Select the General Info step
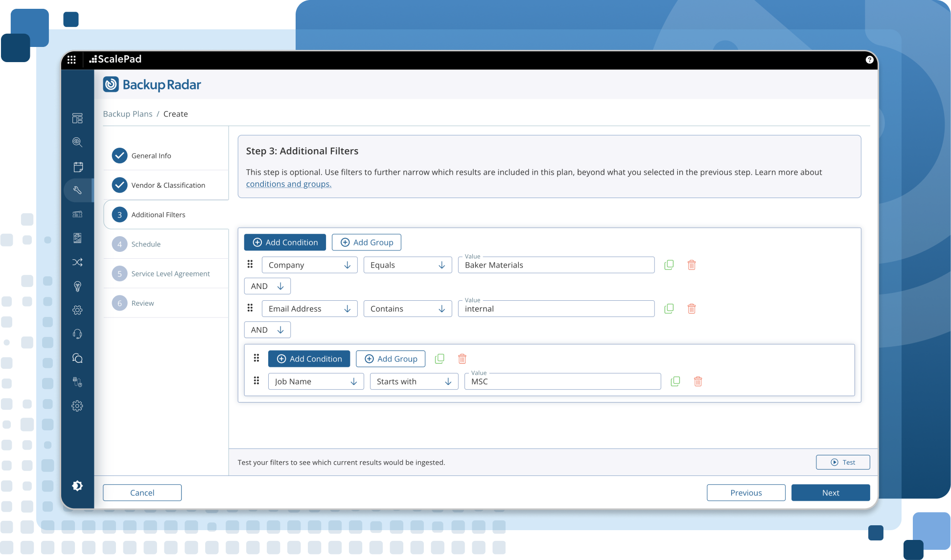The width and height of the screenshot is (951, 560). click(151, 156)
